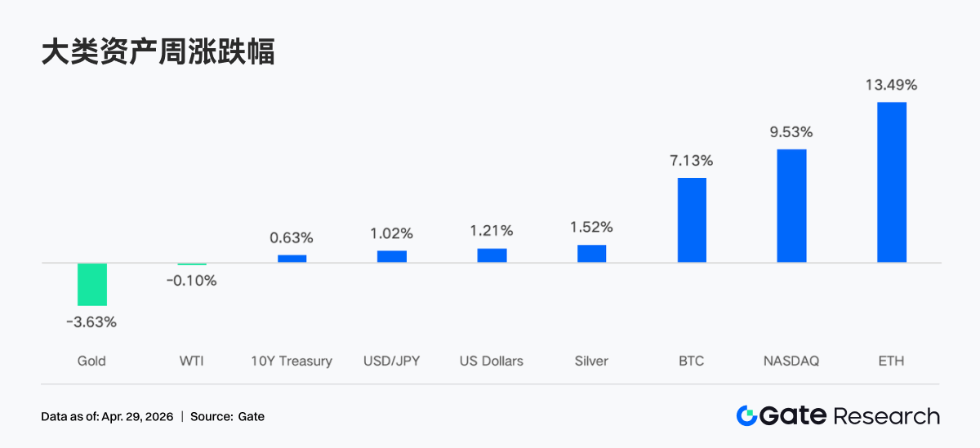Image resolution: width=980 pixels, height=448 pixels.
Task: Click the -0.10% WTI value label
Action: tap(191, 281)
